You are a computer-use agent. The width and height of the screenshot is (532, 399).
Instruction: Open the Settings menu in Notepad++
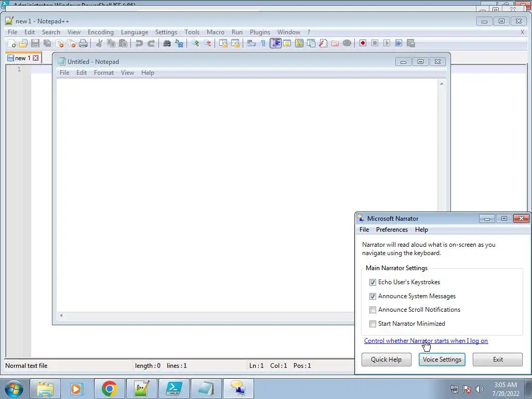[x=166, y=32]
